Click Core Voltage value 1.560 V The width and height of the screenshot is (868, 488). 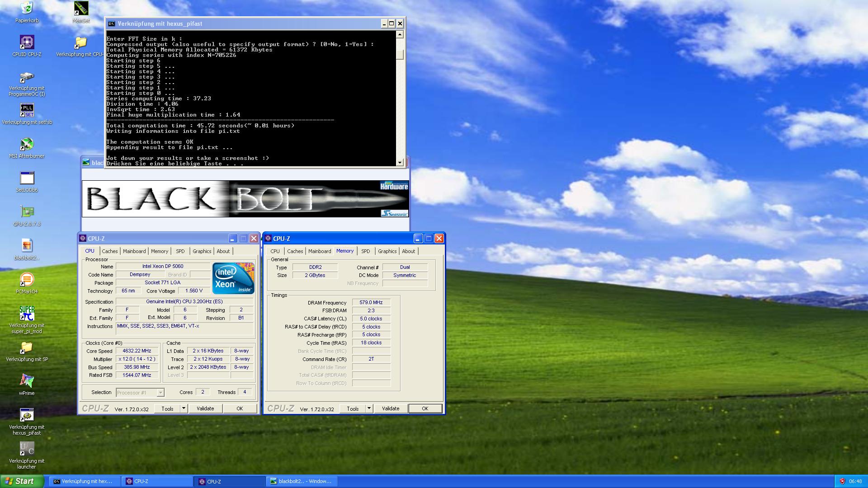coord(194,291)
